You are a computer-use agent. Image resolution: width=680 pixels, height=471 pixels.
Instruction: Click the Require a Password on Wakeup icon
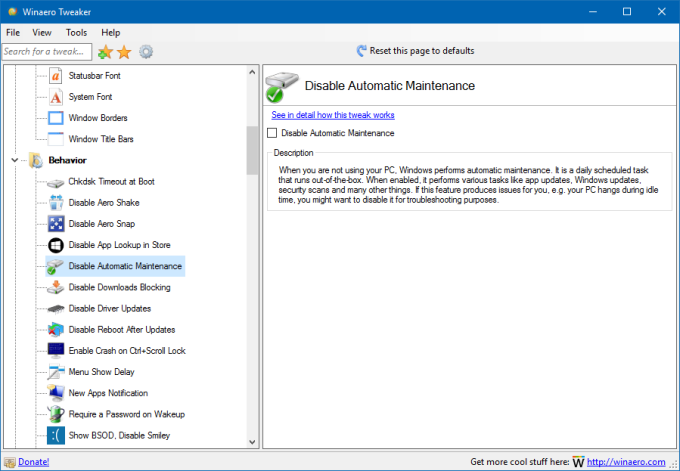(56, 414)
